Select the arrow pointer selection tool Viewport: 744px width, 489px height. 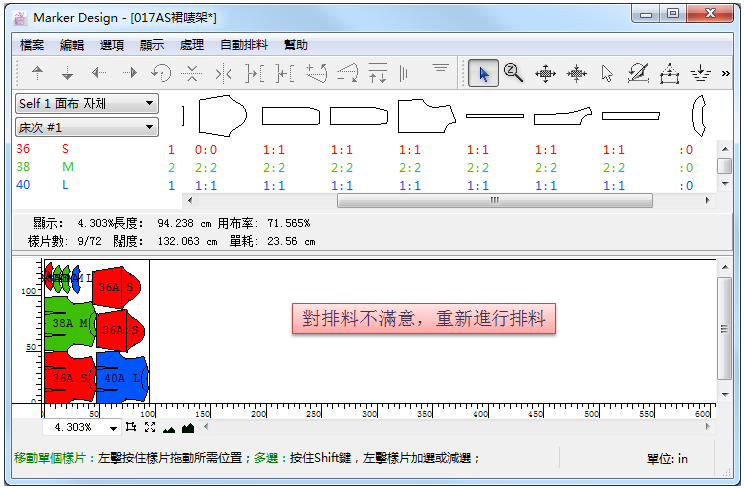484,73
